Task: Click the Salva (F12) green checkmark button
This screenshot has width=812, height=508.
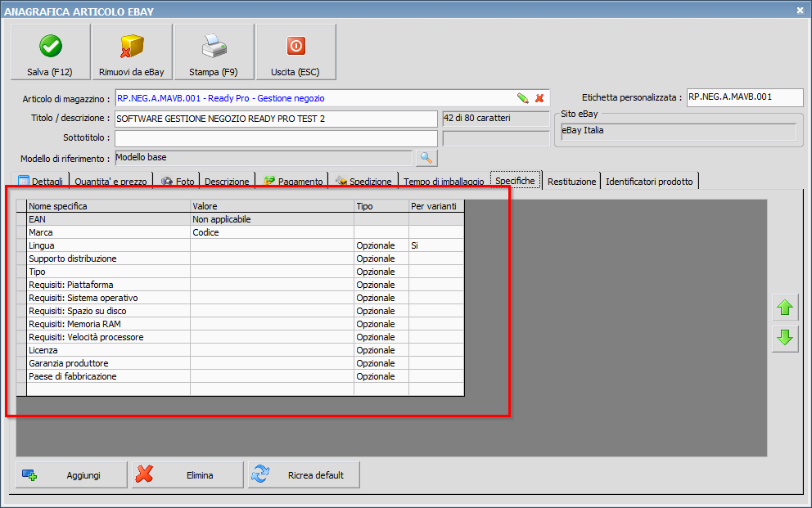Action: click(x=50, y=52)
